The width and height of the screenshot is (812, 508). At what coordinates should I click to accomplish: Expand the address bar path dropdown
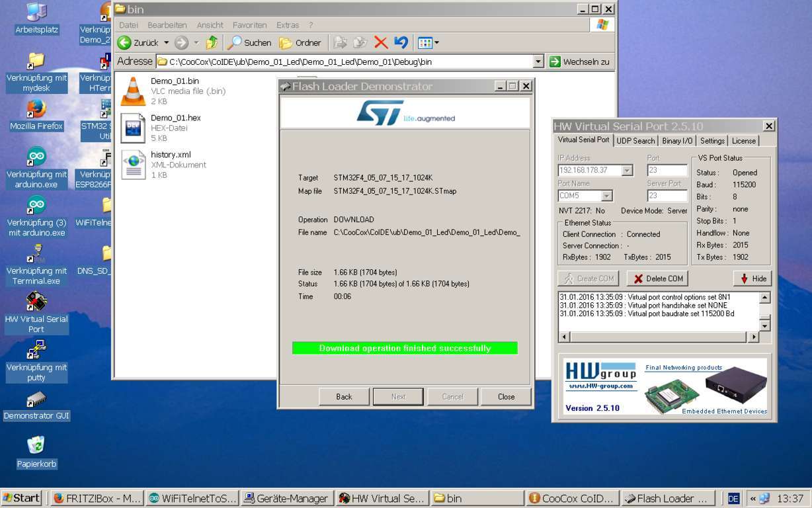tap(538, 62)
